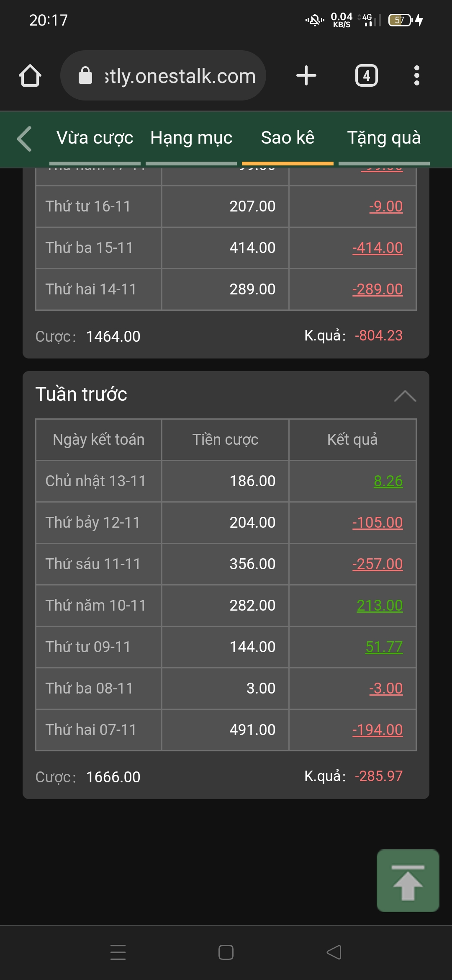
Task: Open the -257.00 result for Thứ sáu 11-11
Action: (x=378, y=564)
